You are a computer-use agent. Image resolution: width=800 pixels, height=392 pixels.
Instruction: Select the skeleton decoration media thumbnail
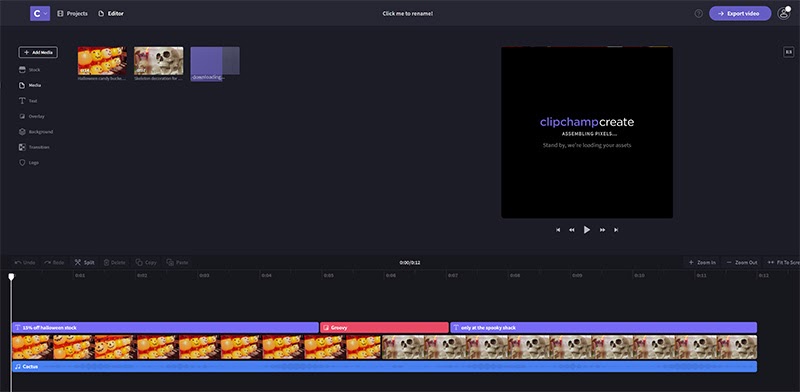[x=159, y=61]
